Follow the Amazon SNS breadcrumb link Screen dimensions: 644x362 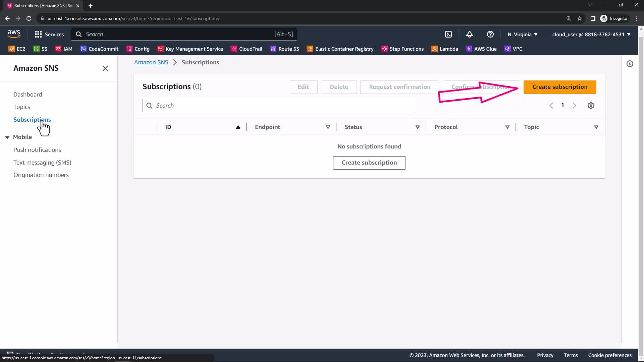(x=151, y=62)
